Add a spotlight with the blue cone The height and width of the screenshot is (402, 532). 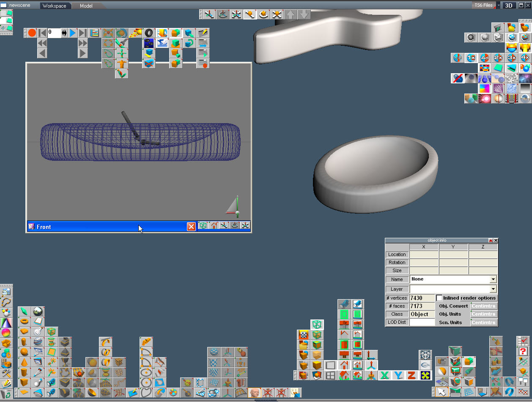38,393
